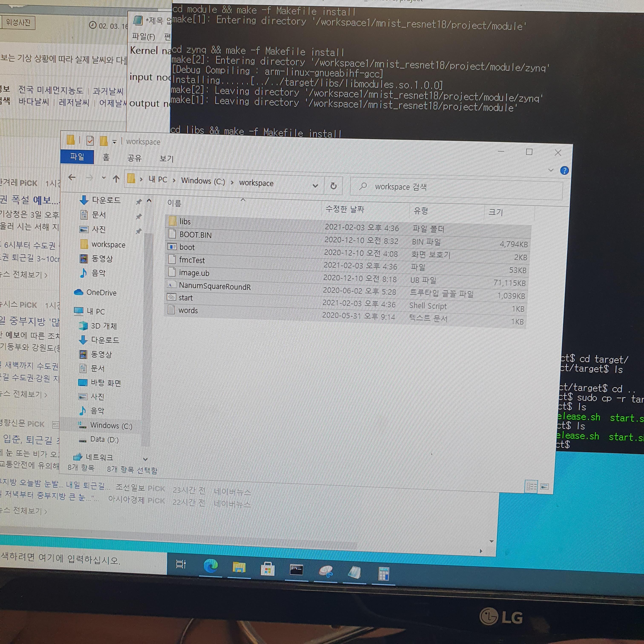The width and height of the screenshot is (644, 644).
Task: Expand the address bar history dropdown
Action: click(315, 186)
